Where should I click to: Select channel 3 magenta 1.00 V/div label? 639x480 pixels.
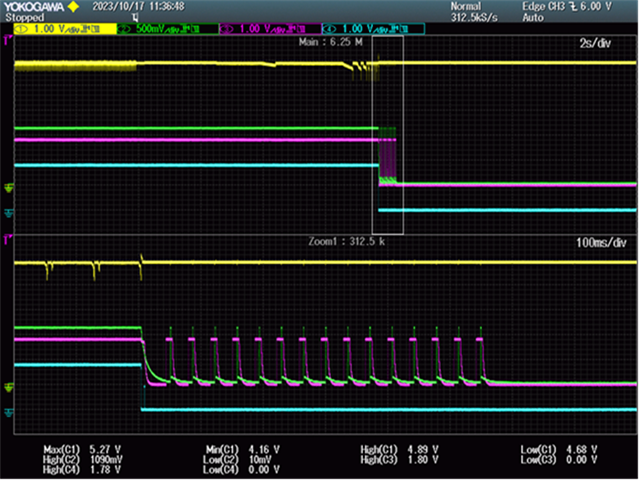coord(271,29)
